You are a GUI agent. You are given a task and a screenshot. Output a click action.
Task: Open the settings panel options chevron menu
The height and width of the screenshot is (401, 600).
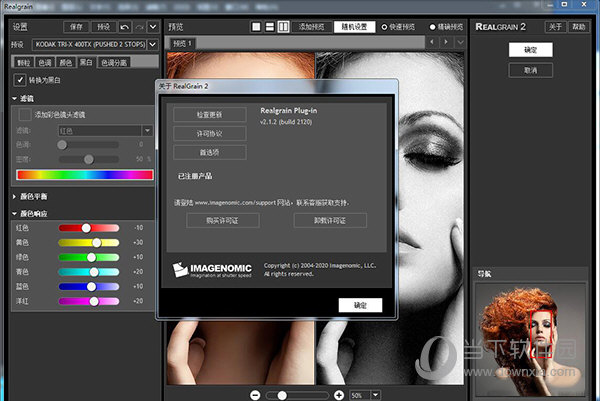pyautogui.click(x=153, y=27)
